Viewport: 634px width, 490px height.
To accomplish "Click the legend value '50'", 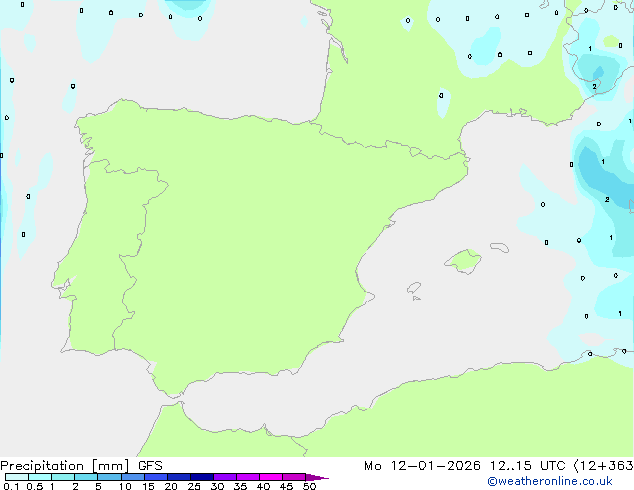I will [x=309, y=486].
